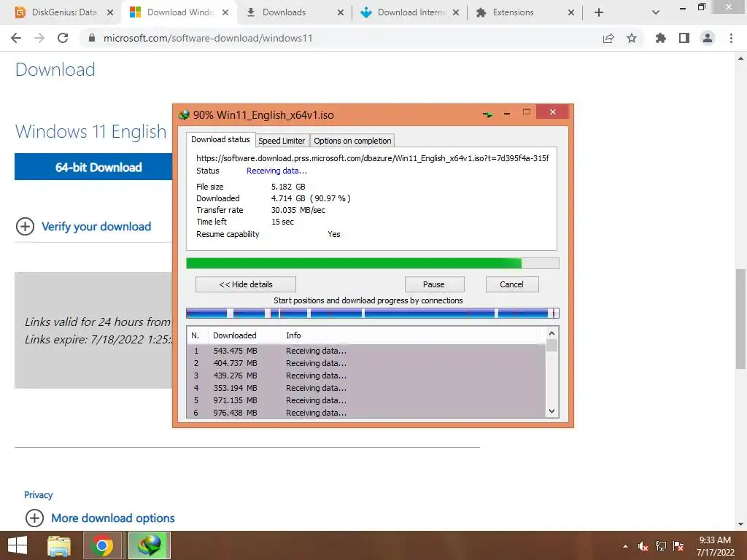Click the address bar URL
Image resolution: width=747 pixels, height=560 pixels.
pyautogui.click(x=208, y=38)
